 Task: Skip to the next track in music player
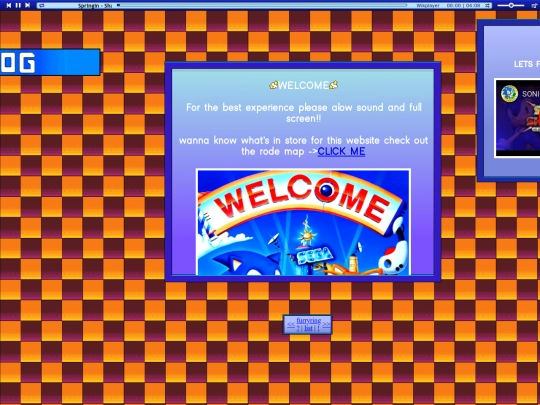pyautogui.click(x=28, y=5)
